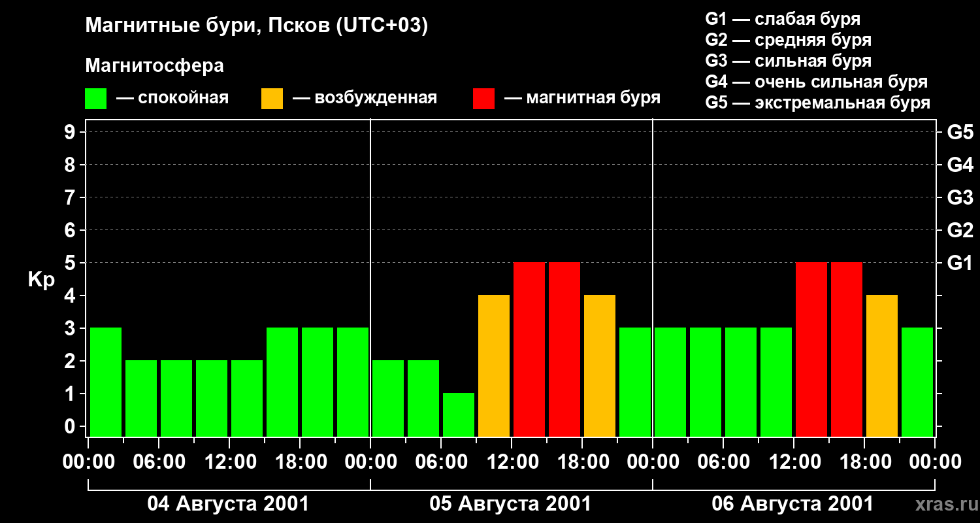Click the 05 August 18:00–21:00 orange bar

coord(600,365)
